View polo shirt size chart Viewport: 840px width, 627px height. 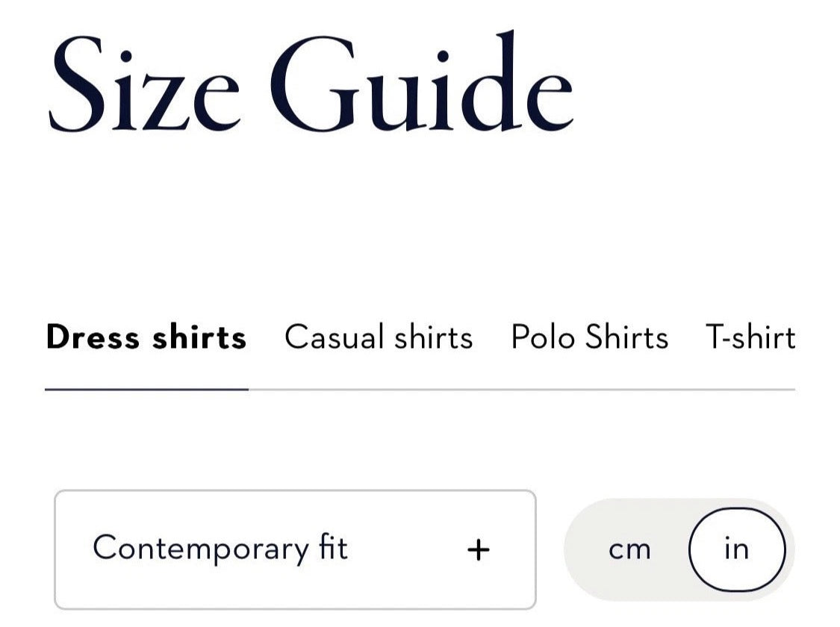[589, 337]
